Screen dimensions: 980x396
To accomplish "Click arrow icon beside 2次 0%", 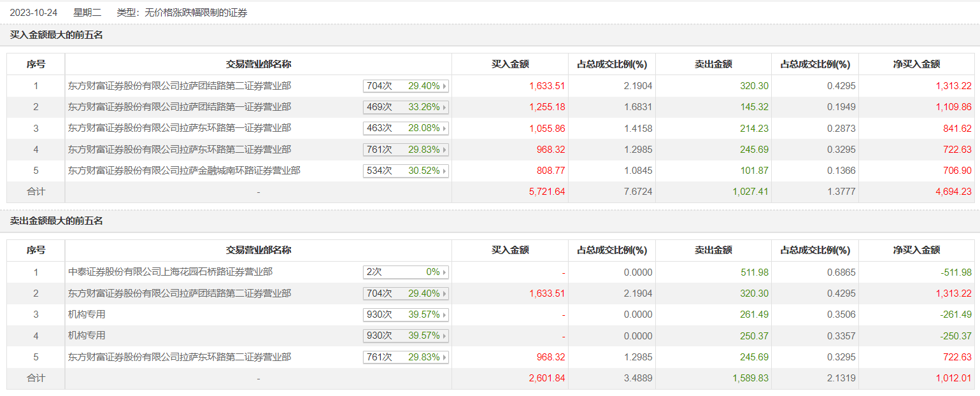I will [x=444, y=272].
